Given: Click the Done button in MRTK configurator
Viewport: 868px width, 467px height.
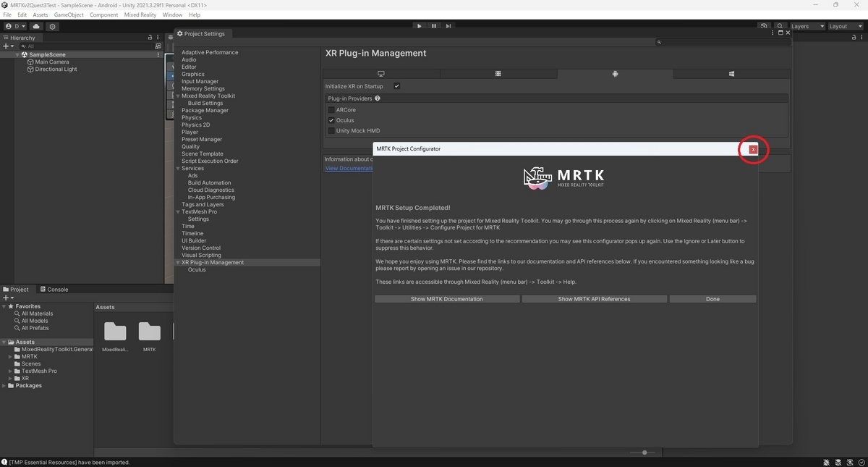Looking at the screenshot, I should point(712,298).
